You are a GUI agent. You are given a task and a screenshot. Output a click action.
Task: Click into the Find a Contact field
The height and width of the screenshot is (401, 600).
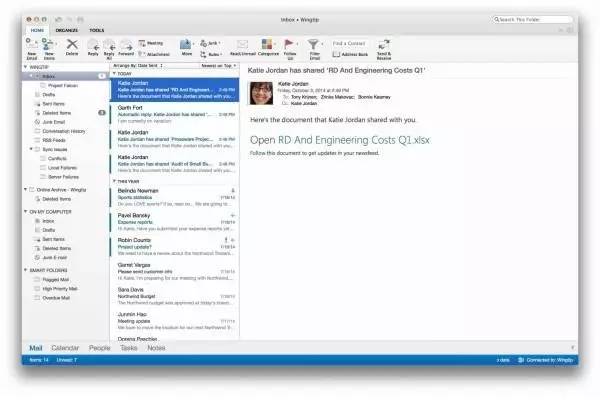click(349, 43)
